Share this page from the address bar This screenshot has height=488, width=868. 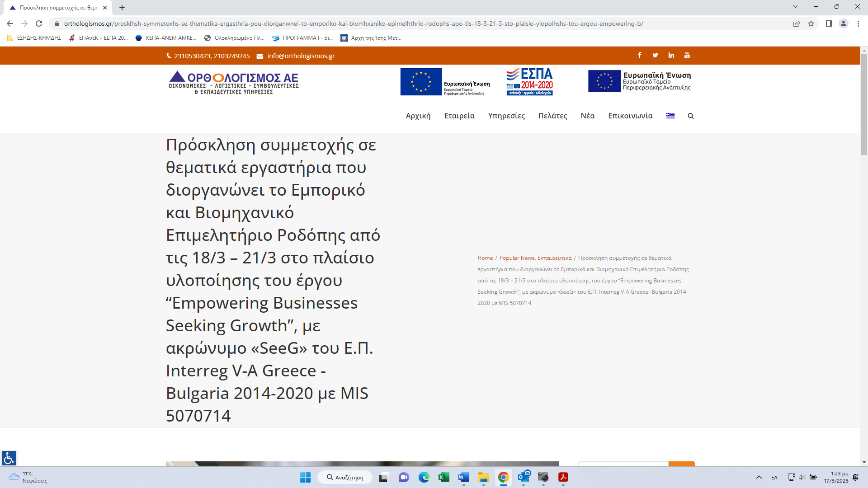(797, 23)
